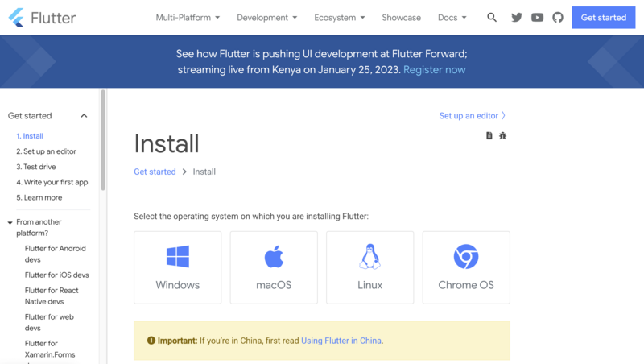The height and width of the screenshot is (364, 644).
Task: Open 3. Test drive sidebar item
Action: (x=35, y=167)
